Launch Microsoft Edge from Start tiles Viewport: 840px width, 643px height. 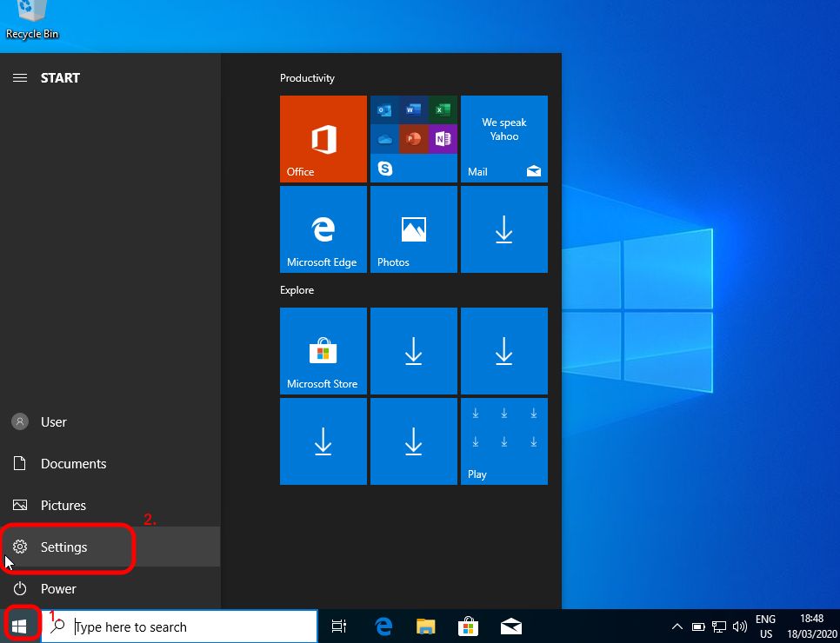click(x=323, y=229)
